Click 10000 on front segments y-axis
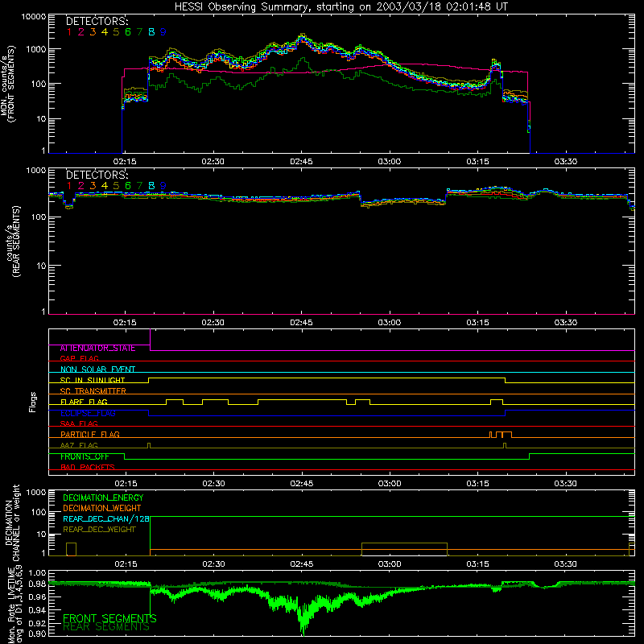 34,17
